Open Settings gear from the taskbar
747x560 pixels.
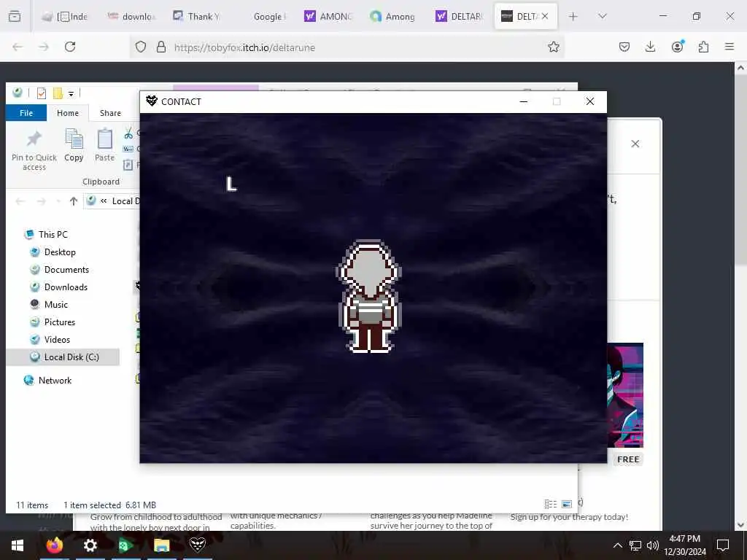pos(90,545)
